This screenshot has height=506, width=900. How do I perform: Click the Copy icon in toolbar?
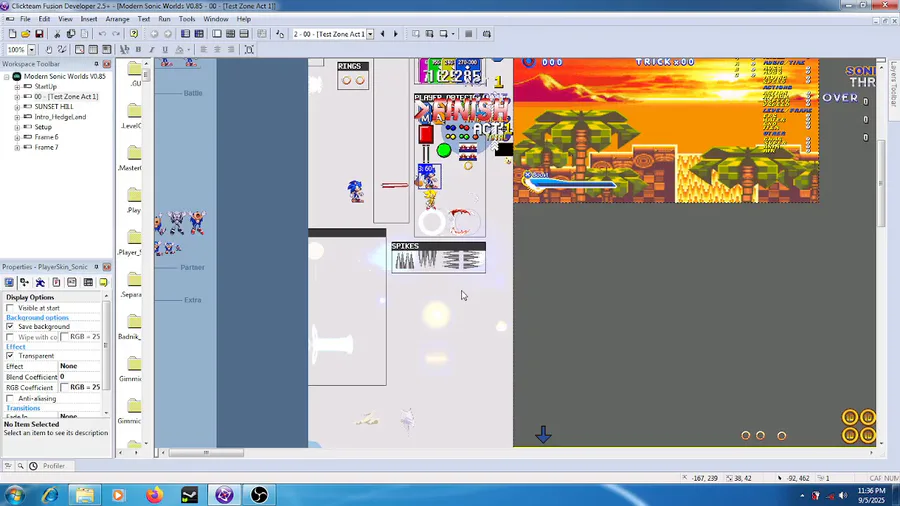click(71, 34)
